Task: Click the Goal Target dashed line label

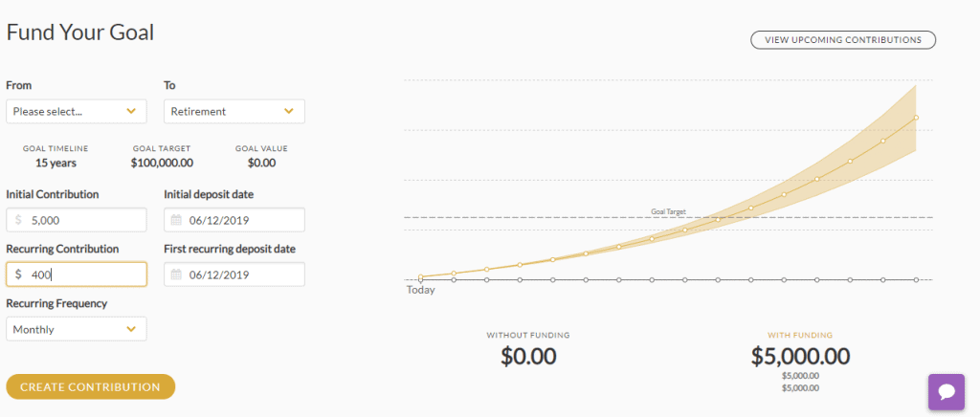Action: [668, 211]
